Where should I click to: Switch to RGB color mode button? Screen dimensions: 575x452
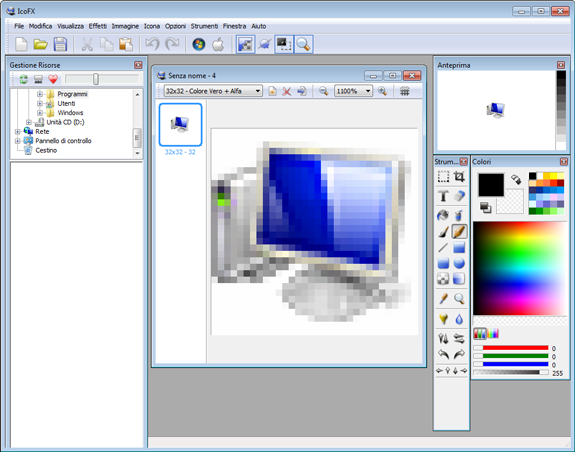tap(480, 333)
